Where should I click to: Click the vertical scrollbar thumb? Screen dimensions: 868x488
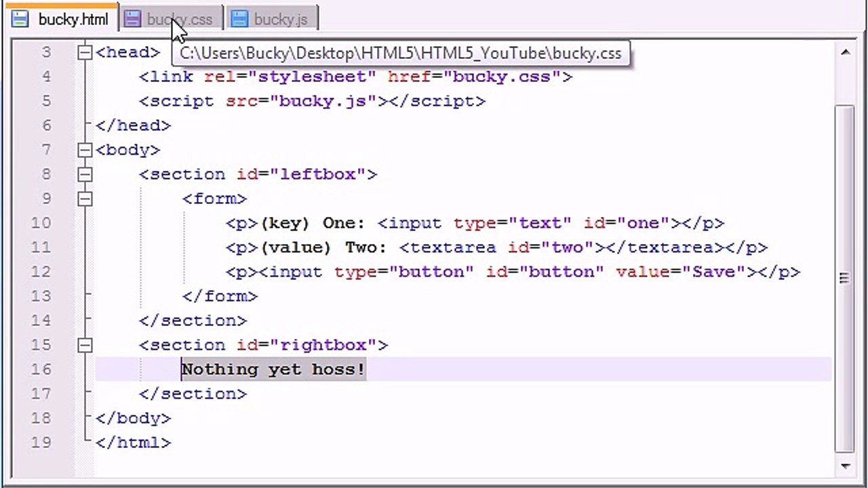(845, 278)
